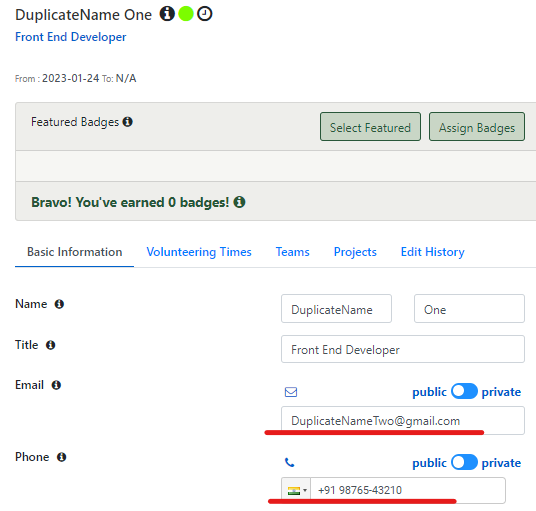Click the blue phone handset icon
This screenshot has width=536, height=511.
(x=290, y=463)
